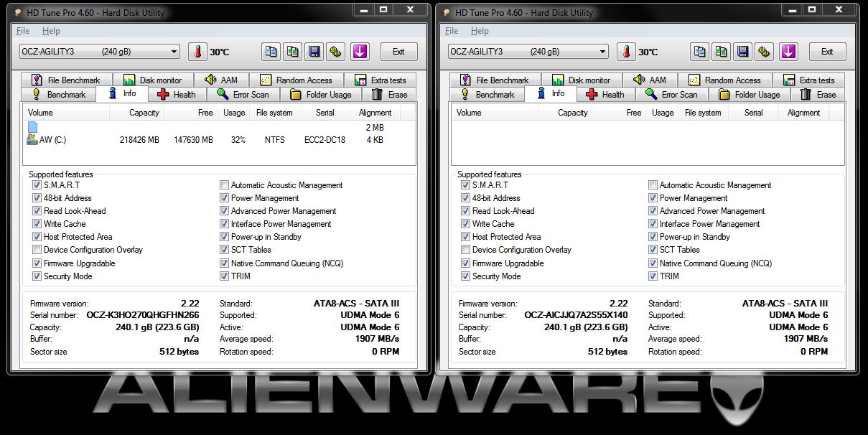Check Automatic Acoustic Management in left window
Screen dimensions: 868x435
[225, 185]
